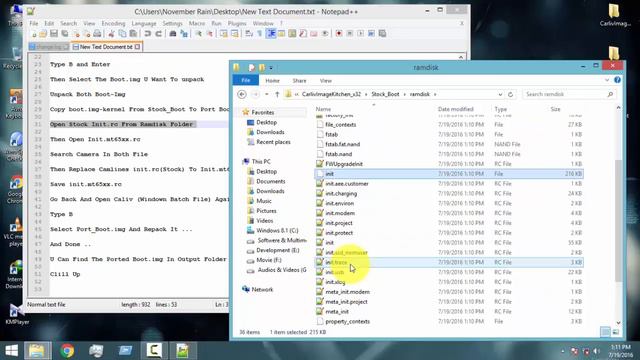
Task: Select Downloads under Favorites
Action: [x=270, y=132]
